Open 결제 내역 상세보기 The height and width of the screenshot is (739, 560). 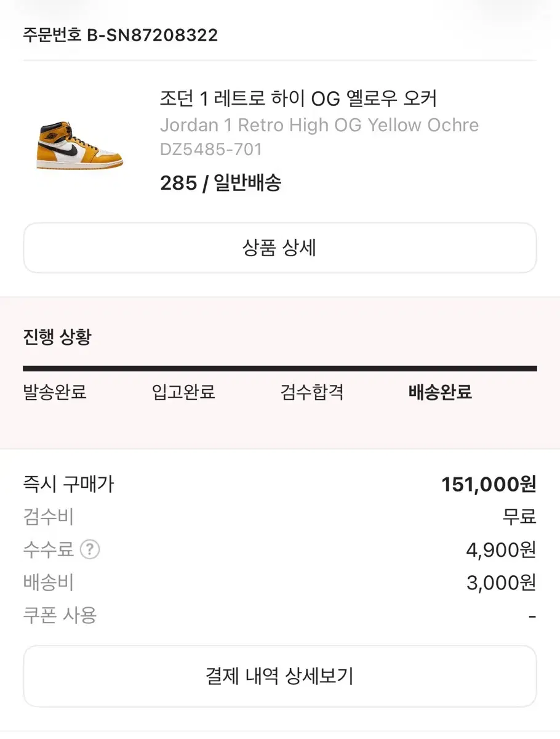coord(280,676)
